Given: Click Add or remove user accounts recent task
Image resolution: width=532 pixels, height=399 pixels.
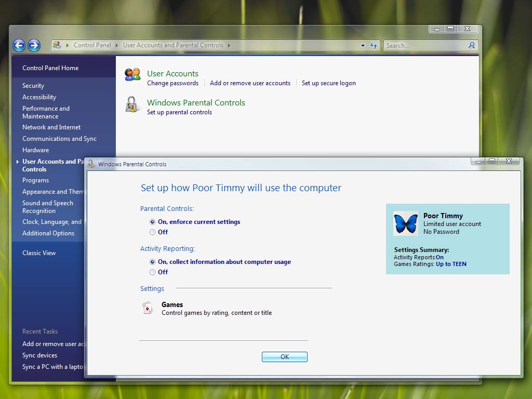Looking at the screenshot, I should (53, 344).
